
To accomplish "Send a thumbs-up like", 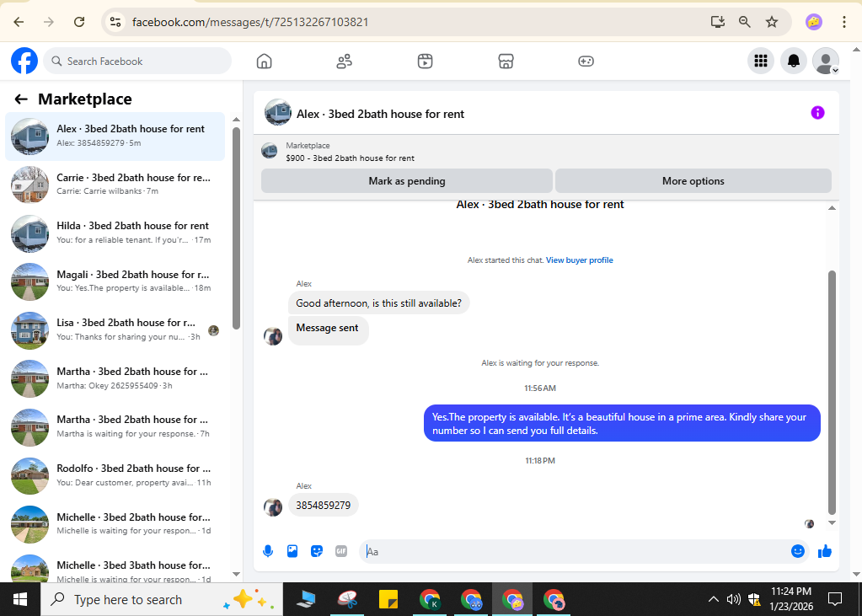I will 825,551.
